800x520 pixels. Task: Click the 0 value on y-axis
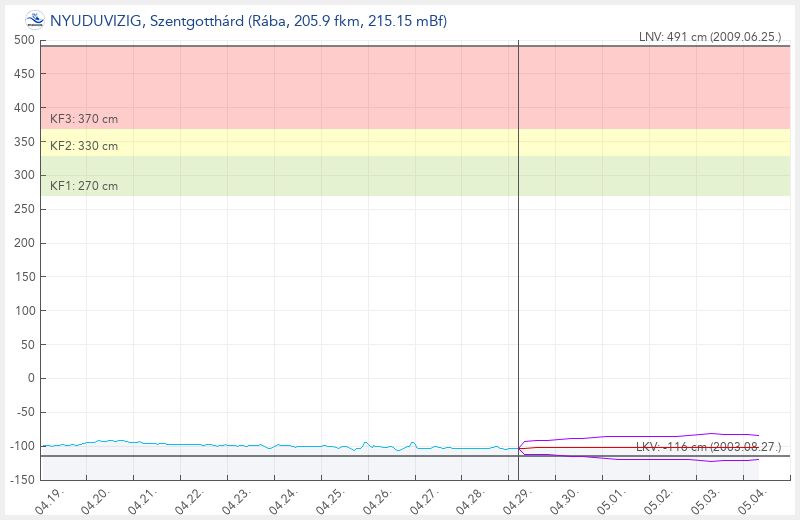point(31,378)
